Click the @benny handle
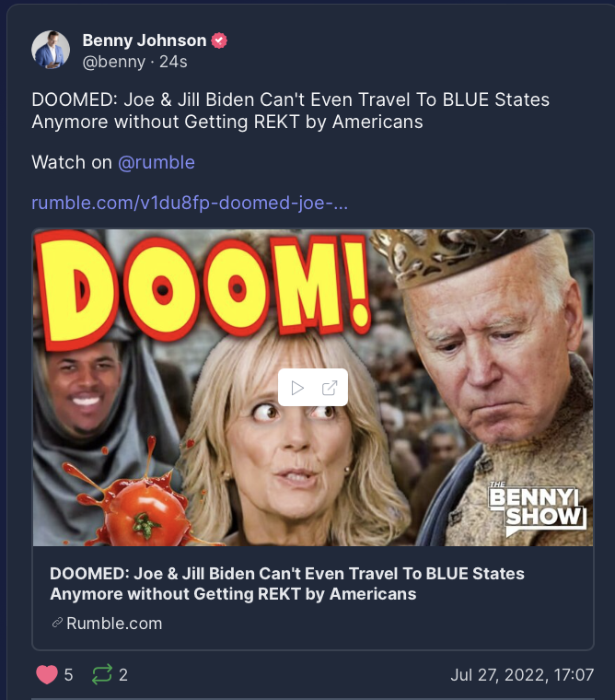The width and height of the screenshot is (615, 700). click(x=114, y=62)
